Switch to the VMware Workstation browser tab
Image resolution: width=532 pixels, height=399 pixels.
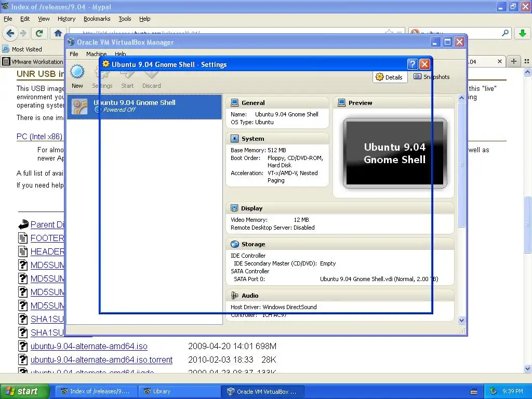click(x=33, y=61)
